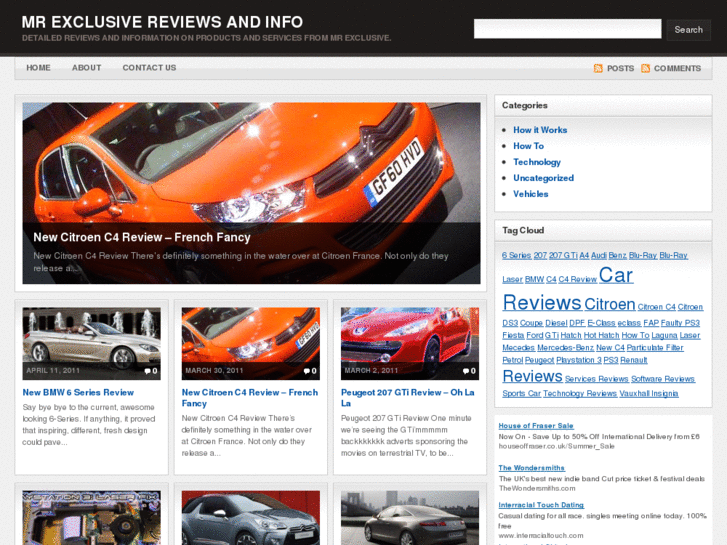Open the Interracial Touch Dating ad
This screenshot has height=545, width=727.
coord(541,505)
